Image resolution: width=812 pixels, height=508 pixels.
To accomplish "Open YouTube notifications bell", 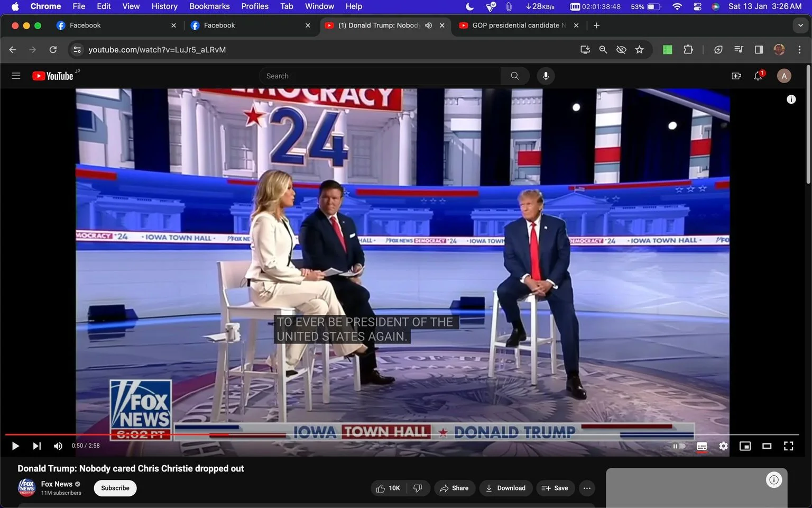I will click(x=758, y=76).
